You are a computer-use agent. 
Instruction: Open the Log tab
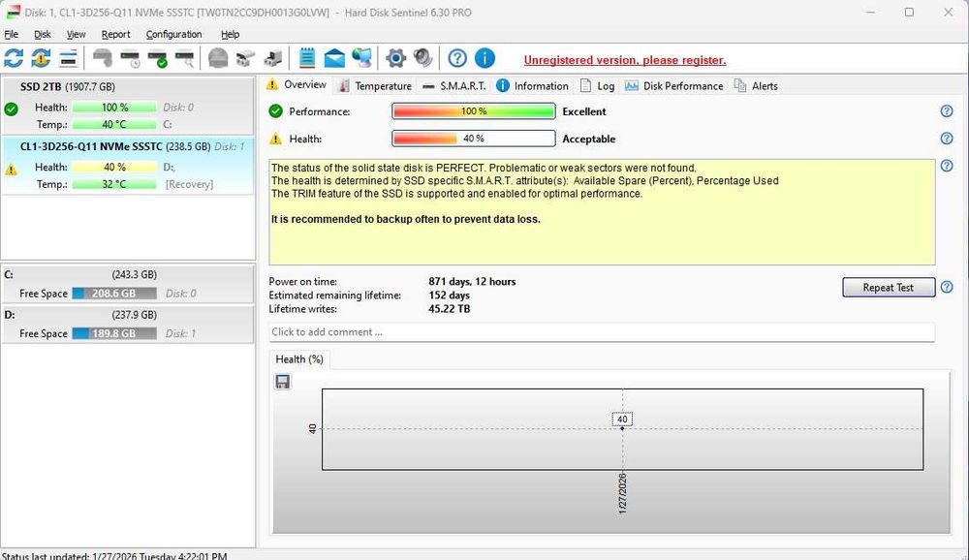click(597, 86)
